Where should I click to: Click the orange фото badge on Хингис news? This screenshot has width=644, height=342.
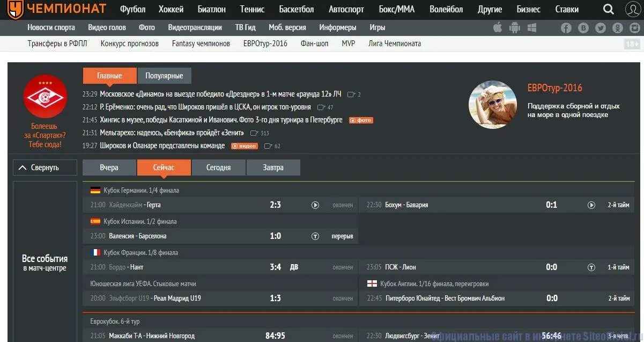pyautogui.click(x=361, y=120)
